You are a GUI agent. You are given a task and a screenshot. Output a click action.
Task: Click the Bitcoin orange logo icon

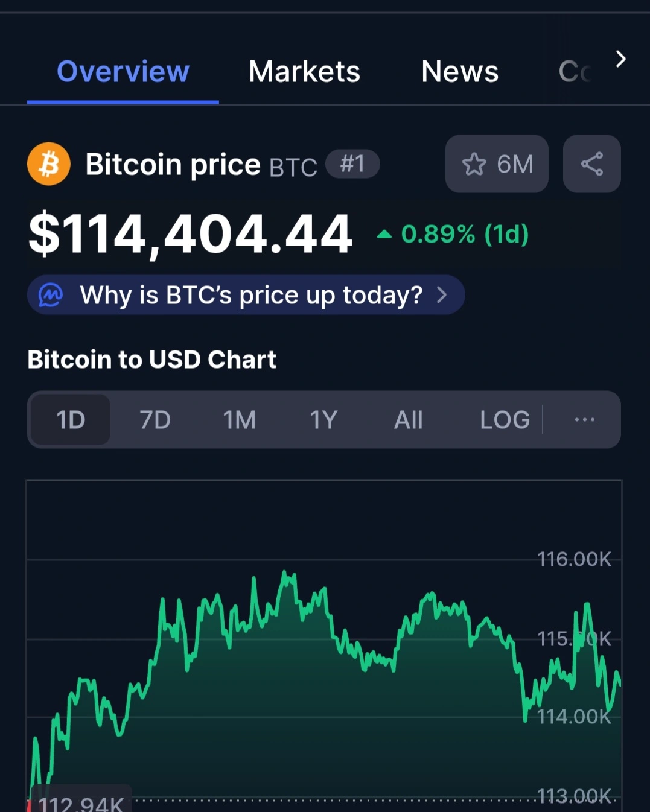49,164
